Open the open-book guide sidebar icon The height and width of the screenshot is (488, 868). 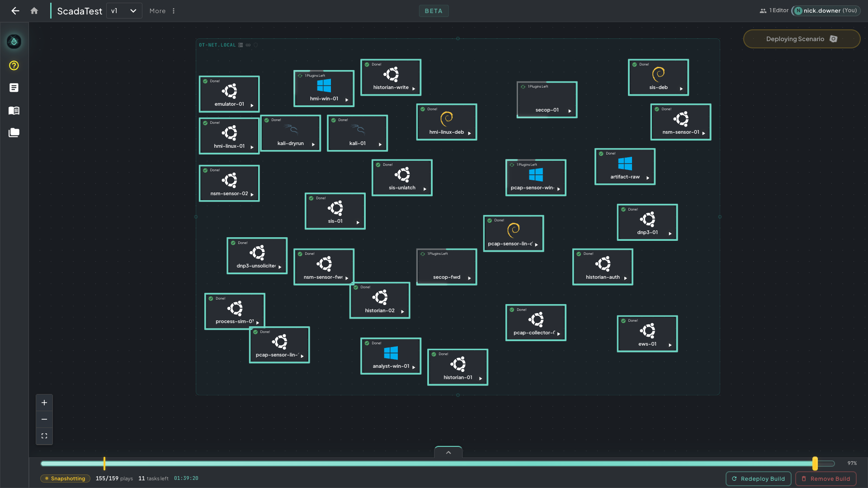pos(14,110)
